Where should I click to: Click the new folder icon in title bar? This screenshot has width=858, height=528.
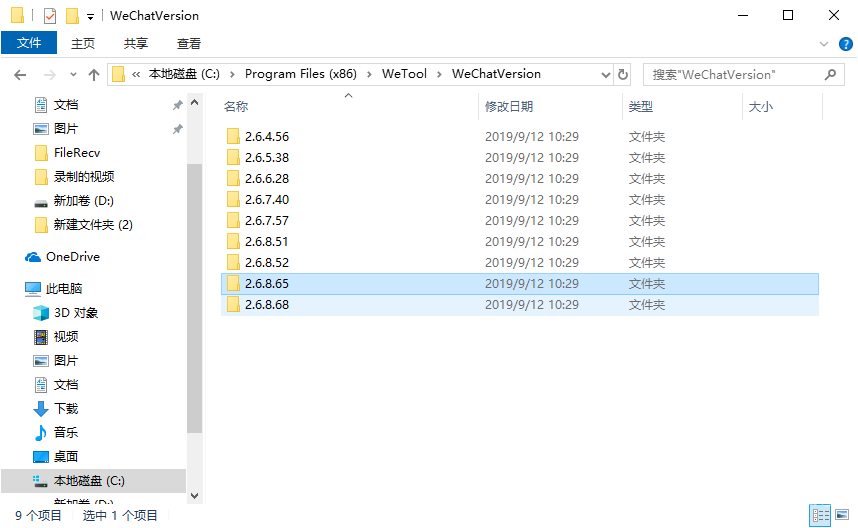pos(72,16)
